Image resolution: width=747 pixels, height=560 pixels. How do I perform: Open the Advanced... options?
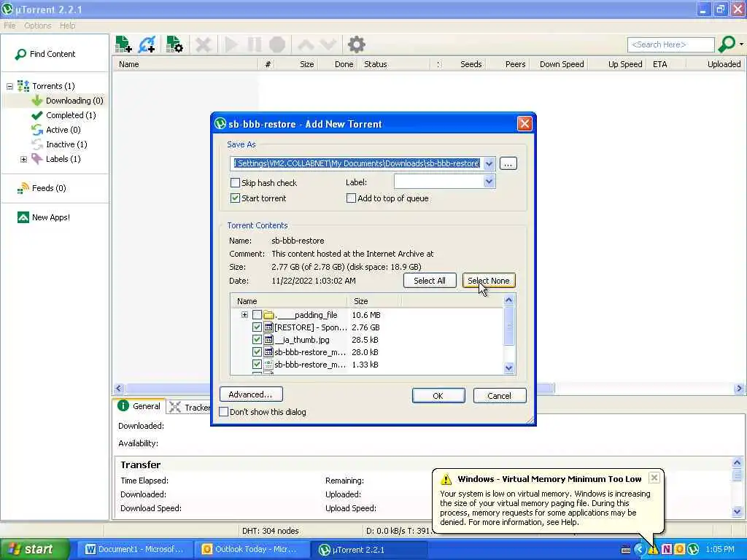click(x=251, y=394)
